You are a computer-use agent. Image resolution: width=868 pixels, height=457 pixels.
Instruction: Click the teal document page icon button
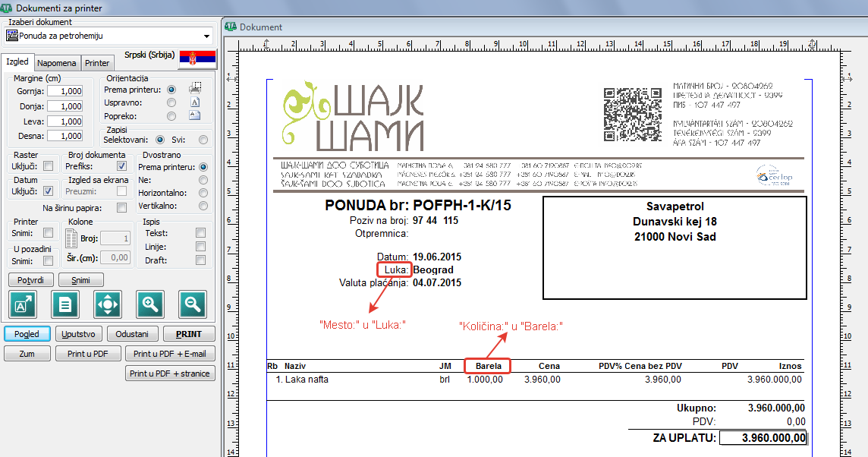tap(65, 305)
